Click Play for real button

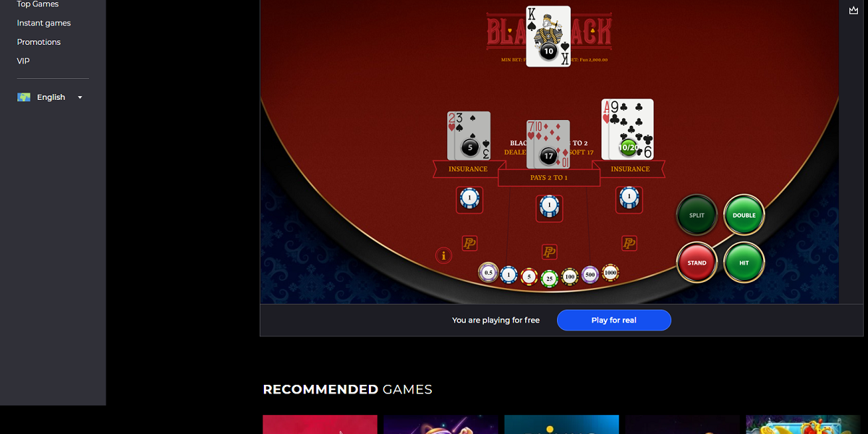click(x=614, y=320)
